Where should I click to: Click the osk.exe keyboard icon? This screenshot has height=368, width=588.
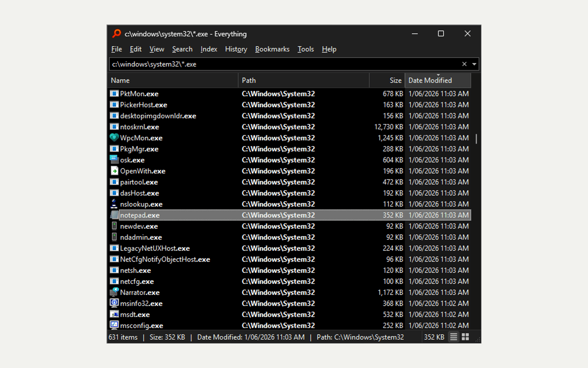pos(114,160)
